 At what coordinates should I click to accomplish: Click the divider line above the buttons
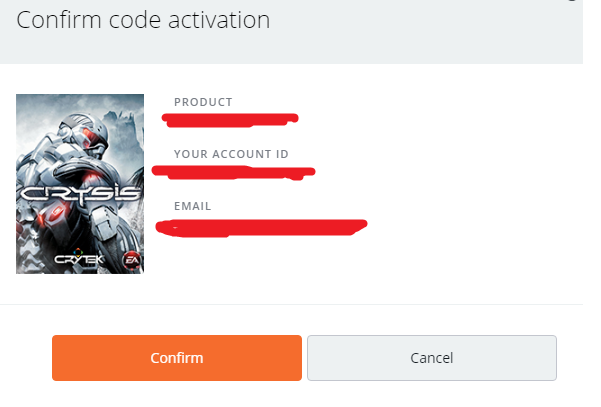click(300, 304)
